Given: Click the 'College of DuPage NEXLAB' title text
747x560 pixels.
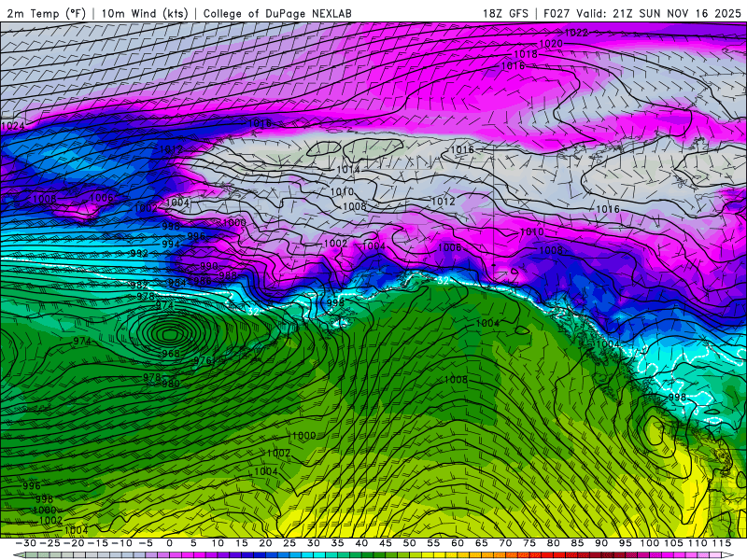Looking at the screenshot, I should (277, 13).
